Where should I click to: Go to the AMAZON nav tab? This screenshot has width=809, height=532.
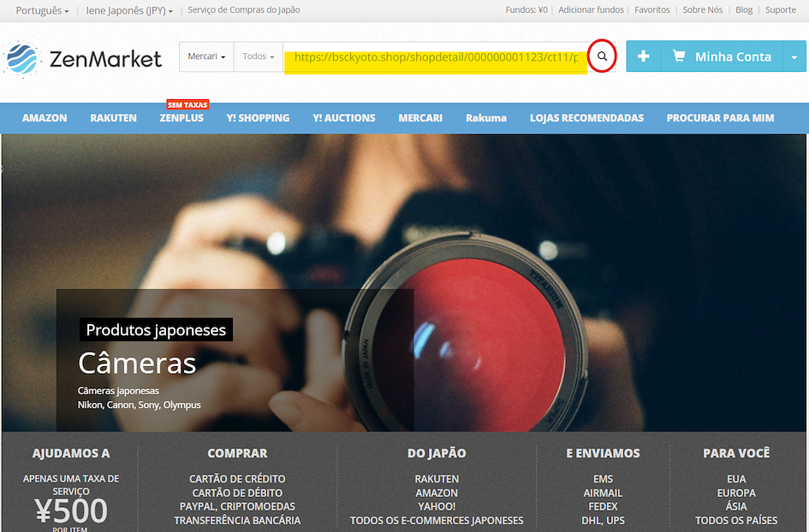[x=45, y=118]
